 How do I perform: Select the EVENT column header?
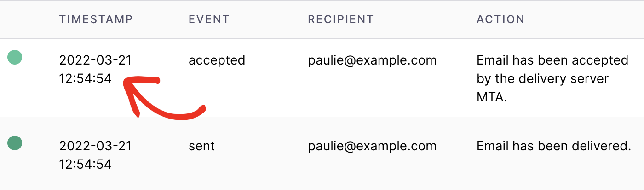pos(209,19)
